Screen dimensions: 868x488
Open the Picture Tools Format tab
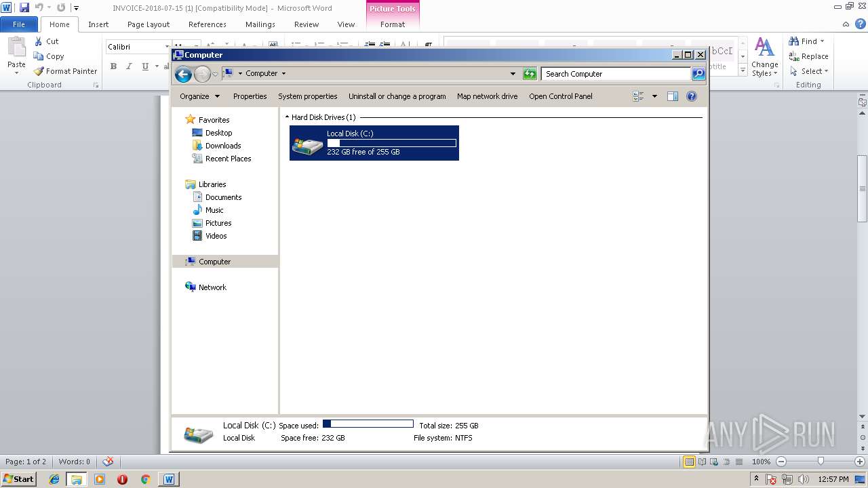coord(393,24)
